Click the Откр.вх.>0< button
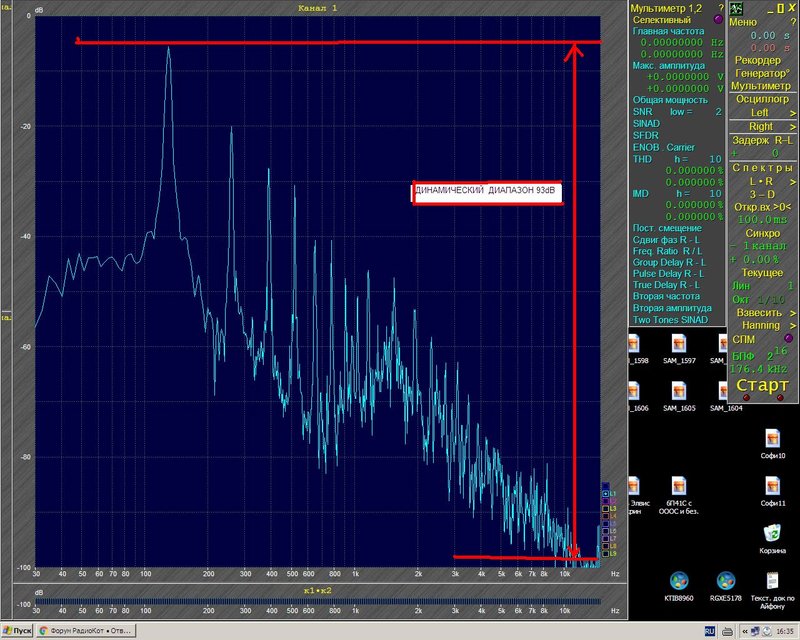 pyautogui.click(x=762, y=207)
